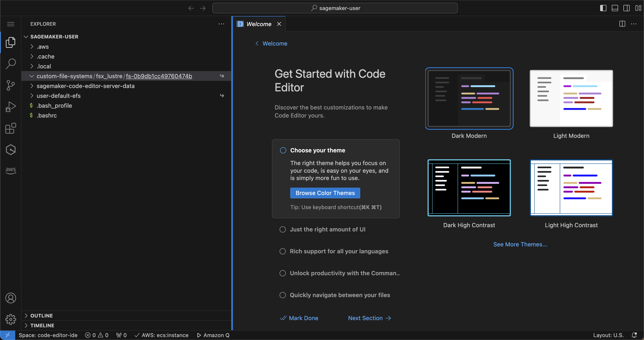The image size is (644, 340).
Task: Collapse the SAGEMAKER-USER root folder
Action: 54,37
